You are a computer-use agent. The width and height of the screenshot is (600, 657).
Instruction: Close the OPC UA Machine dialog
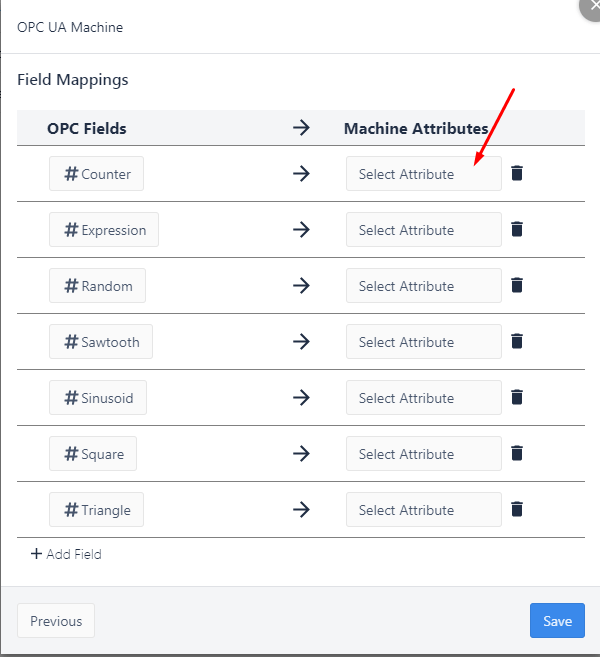tap(592, 6)
